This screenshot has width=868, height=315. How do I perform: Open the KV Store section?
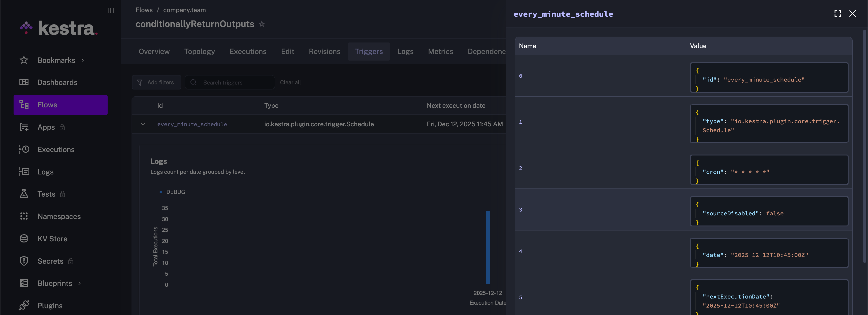(x=52, y=239)
